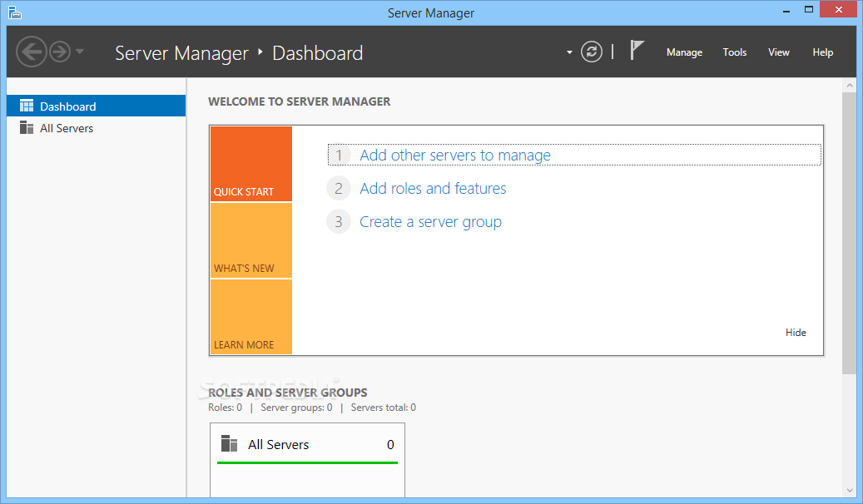This screenshot has width=863, height=504.
Task: Click step number 2 circle
Action: (339, 189)
